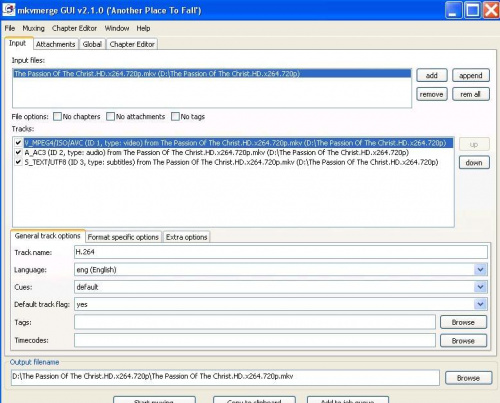Image resolution: width=500 pixels, height=403 pixels.
Task: Switch to the Attachments tab
Action: point(55,44)
